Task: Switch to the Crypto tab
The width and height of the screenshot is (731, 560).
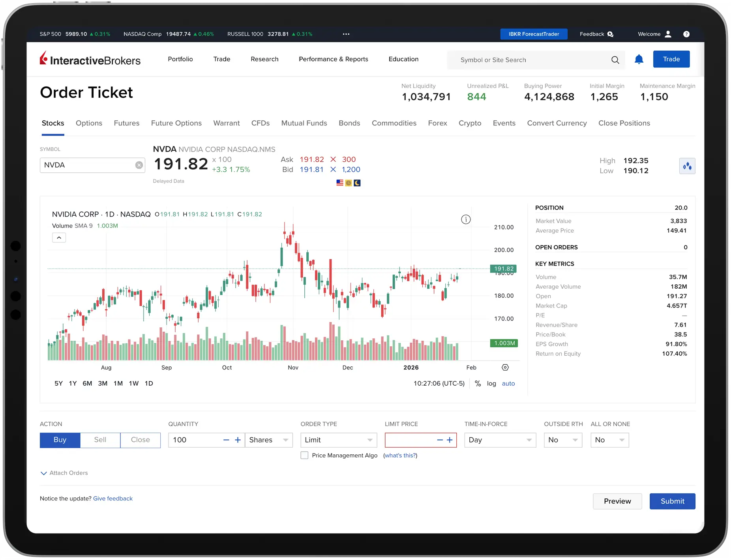Action: pos(470,123)
